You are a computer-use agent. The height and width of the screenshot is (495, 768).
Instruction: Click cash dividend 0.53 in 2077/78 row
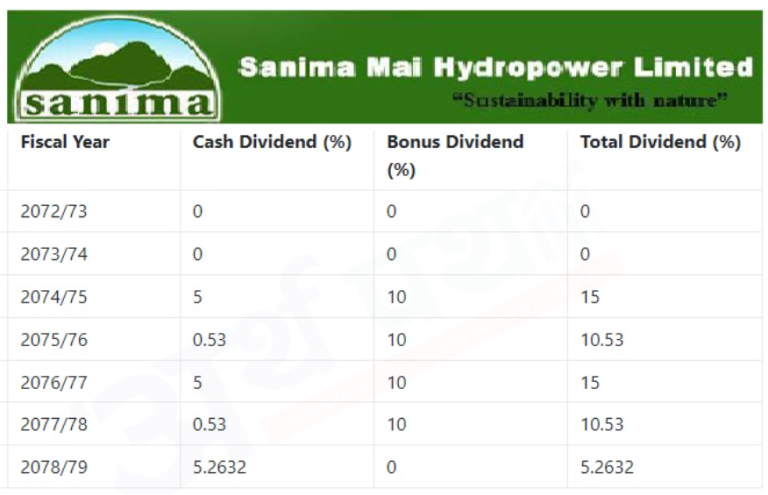pyautogui.click(x=209, y=424)
